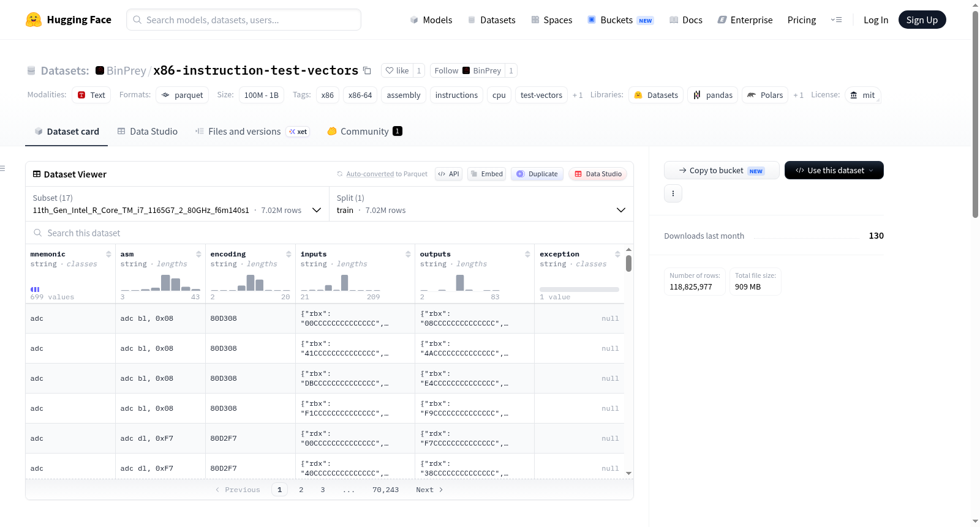Viewport: 980px width, 527px height.
Task: Click the asm lengths histogram
Action: pyautogui.click(x=160, y=283)
